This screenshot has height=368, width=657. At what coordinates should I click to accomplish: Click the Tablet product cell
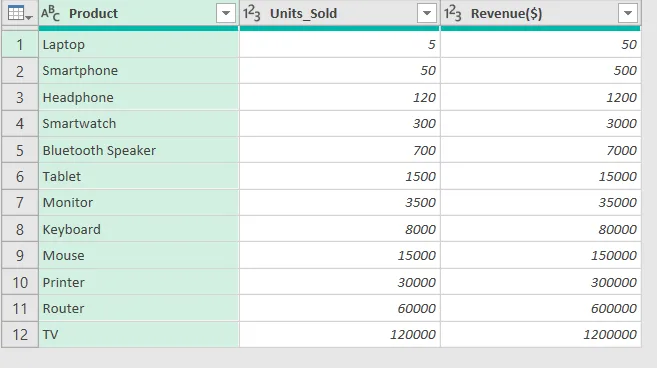click(139, 176)
